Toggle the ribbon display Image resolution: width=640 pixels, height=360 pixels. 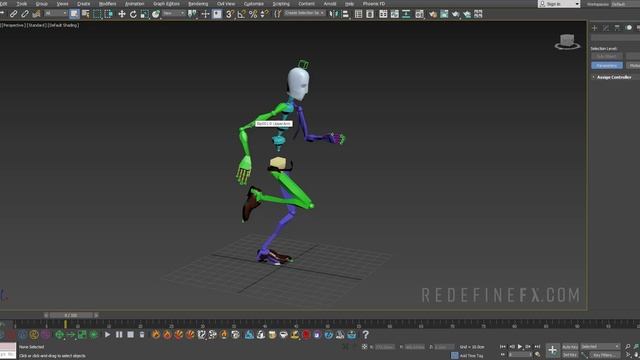[x=383, y=14]
